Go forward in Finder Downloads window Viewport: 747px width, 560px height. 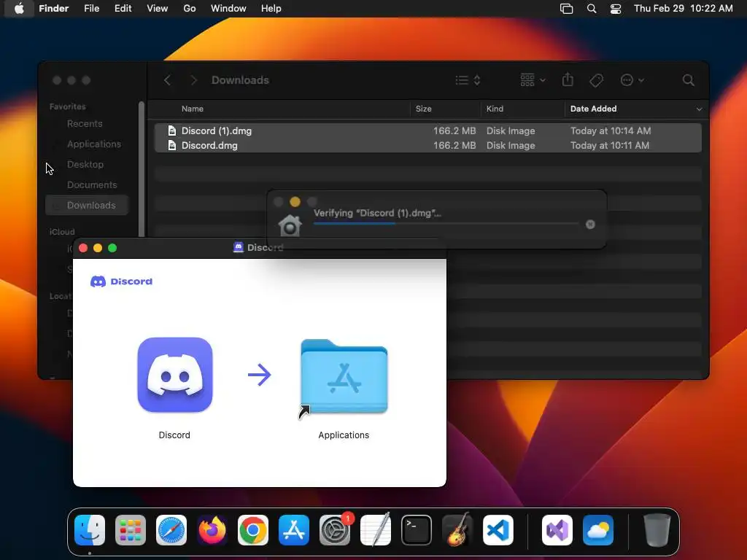[193, 80]
